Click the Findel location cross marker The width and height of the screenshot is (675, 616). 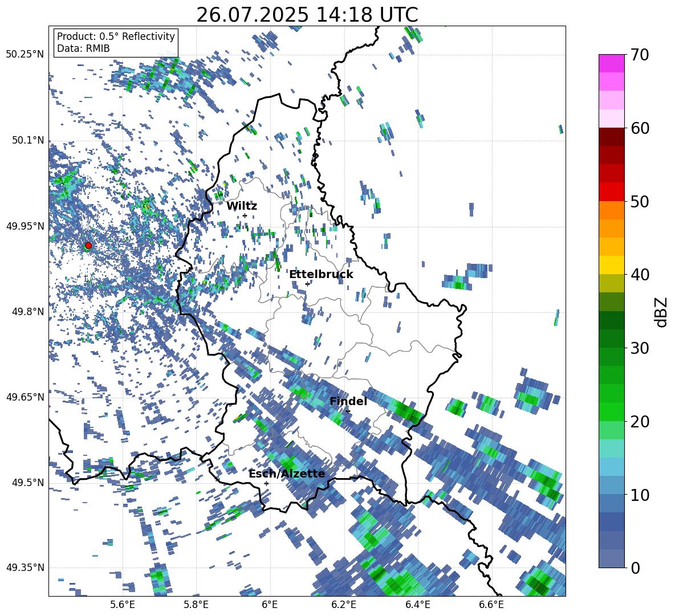click(x=348, y=411)
